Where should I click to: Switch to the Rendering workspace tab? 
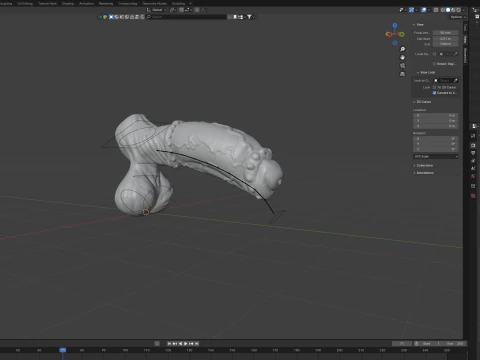[106, 3]
